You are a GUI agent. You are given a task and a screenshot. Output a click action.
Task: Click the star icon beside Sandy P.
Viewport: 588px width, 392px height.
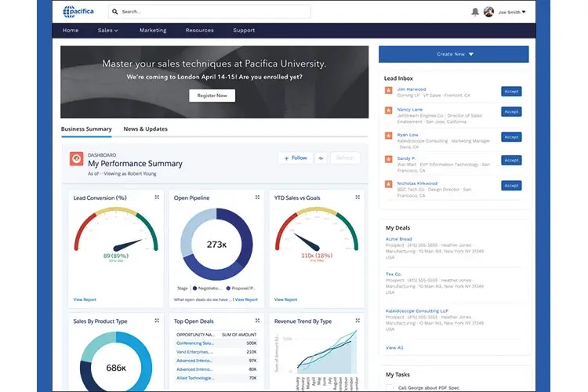point(389,159)
